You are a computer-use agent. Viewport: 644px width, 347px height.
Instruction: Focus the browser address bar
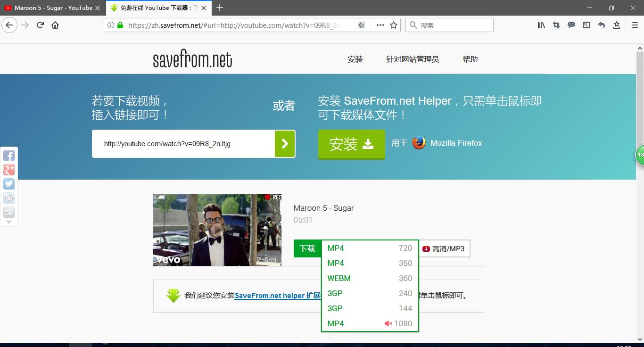(x=233, y=25)
